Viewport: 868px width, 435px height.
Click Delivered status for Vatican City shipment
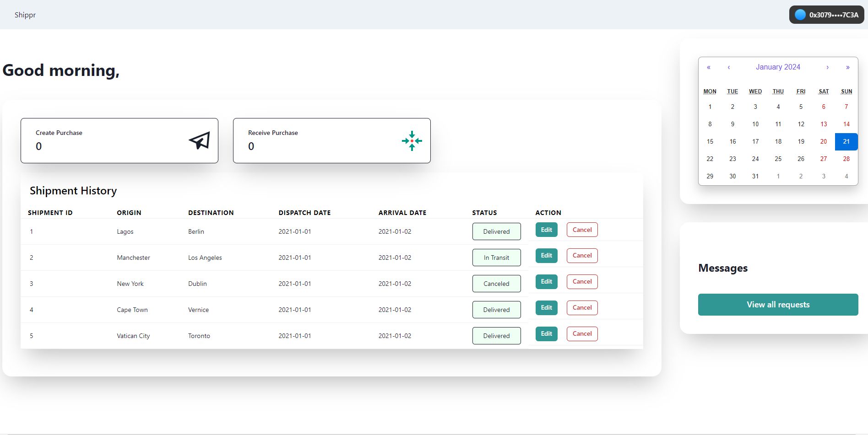[496, 336]
